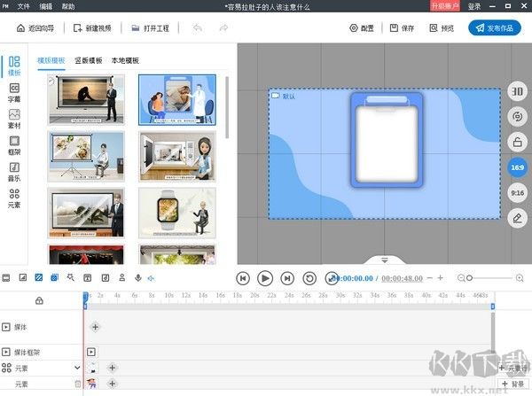The height and width of the screenshot is (396, 532).
Task: Click the eraser/edit tool beside canvas
Action: pos(517,217)
